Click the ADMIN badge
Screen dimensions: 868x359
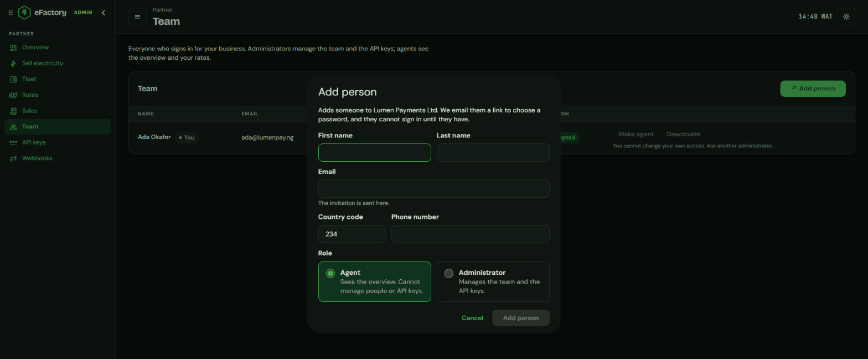83,12
